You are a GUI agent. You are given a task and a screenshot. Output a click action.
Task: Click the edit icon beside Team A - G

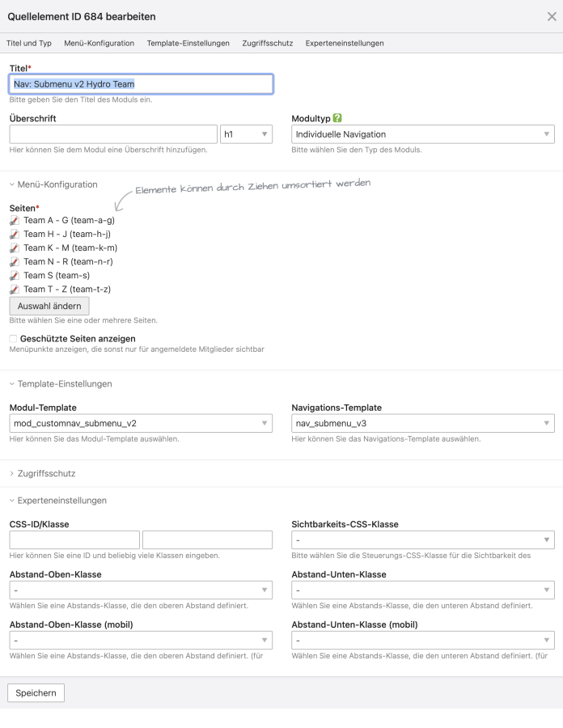(15, 221)
